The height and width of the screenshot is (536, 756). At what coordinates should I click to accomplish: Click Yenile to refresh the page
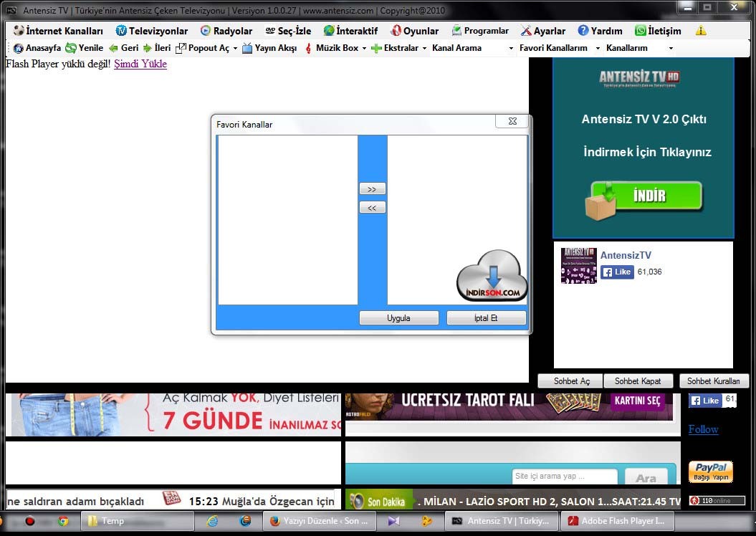point(85,48)
